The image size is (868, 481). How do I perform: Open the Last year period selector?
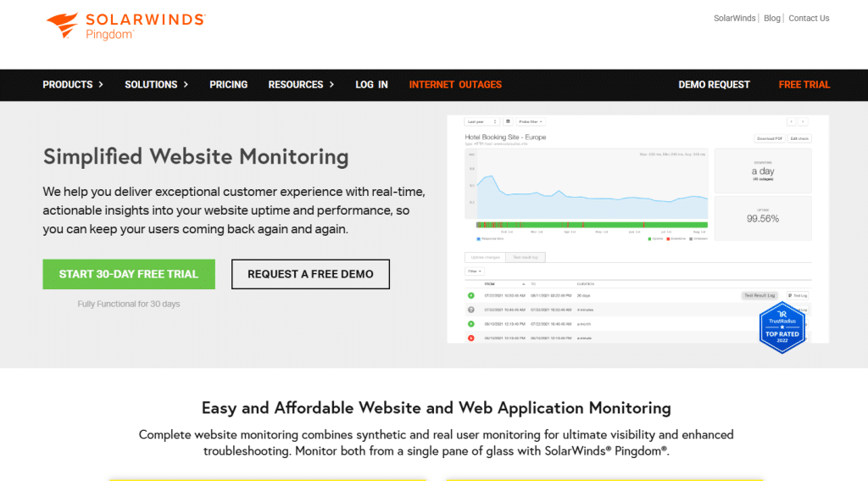coord(481,121)
